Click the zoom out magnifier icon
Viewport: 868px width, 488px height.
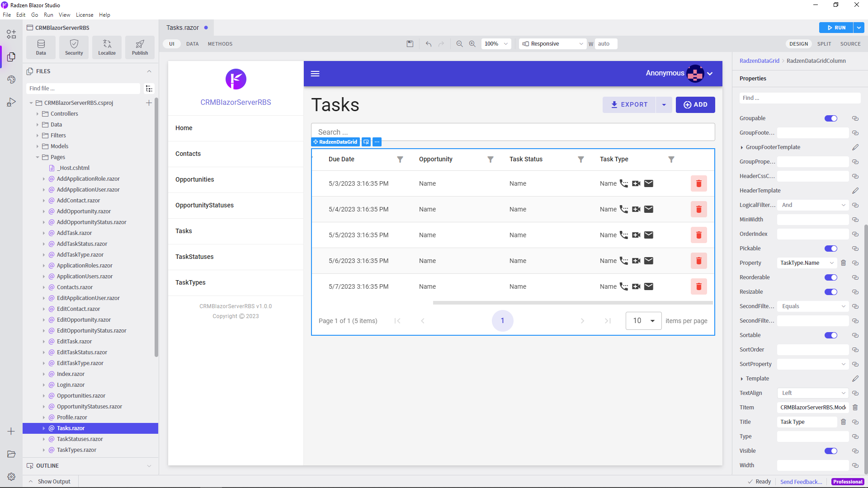point(459,44)
